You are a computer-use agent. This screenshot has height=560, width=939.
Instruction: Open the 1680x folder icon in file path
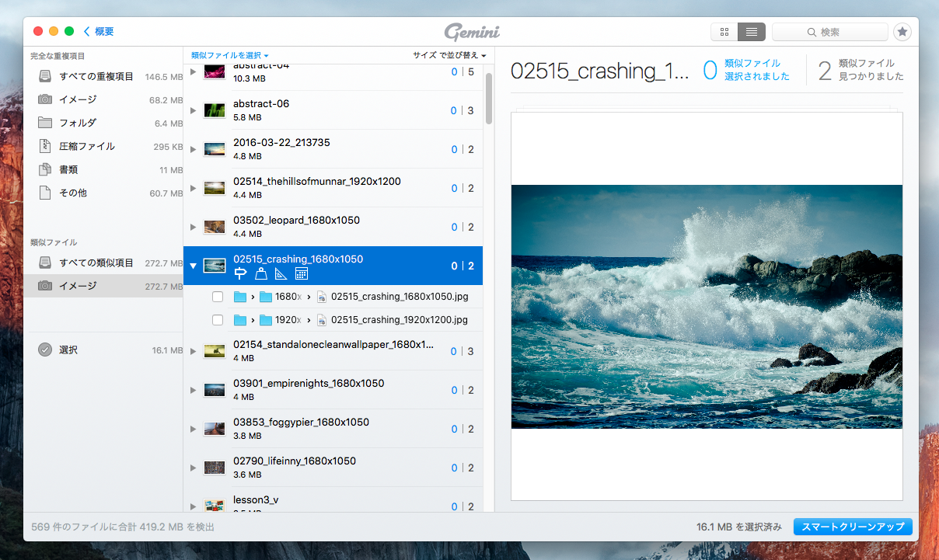267,297
